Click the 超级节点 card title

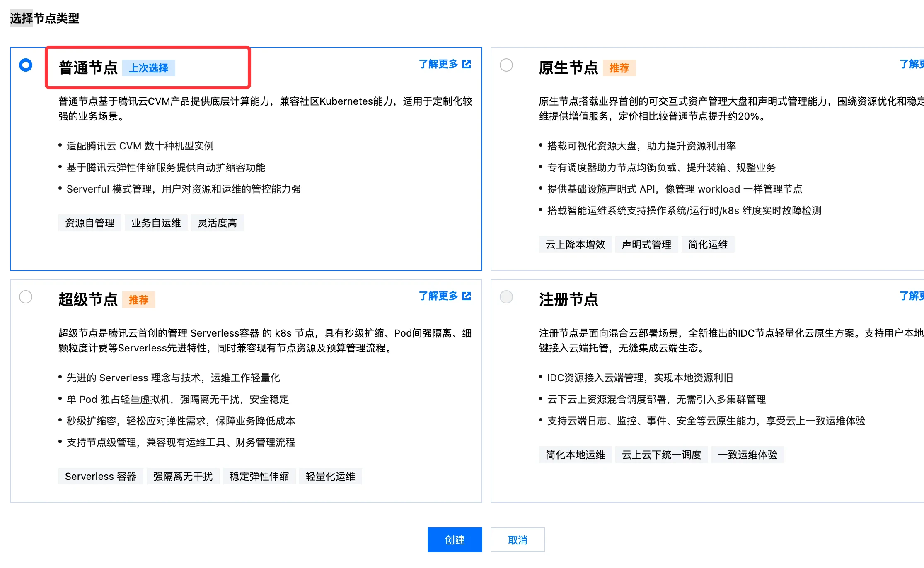tap(88, 299)
